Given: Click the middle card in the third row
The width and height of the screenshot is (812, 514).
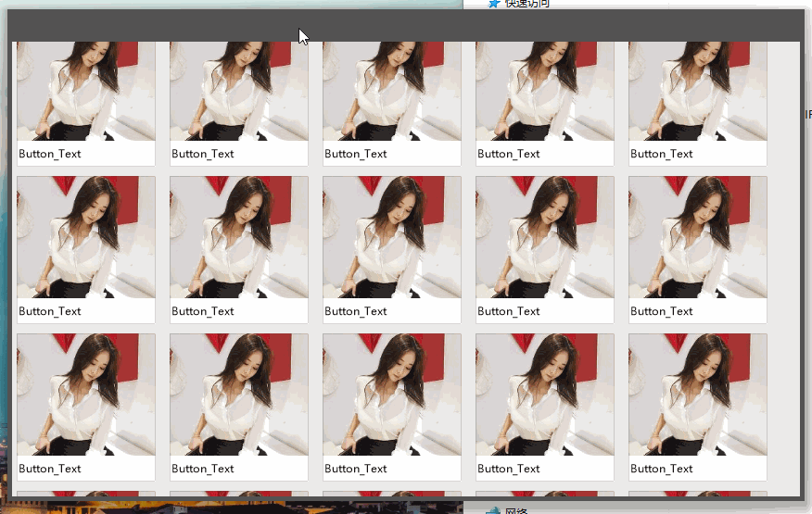Looking at the screenshot, I should [391, 407].
